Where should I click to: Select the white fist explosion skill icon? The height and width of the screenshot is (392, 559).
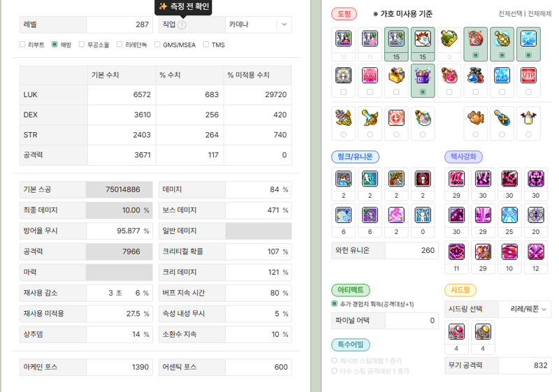pyautogui.click(x=423, y=38)
